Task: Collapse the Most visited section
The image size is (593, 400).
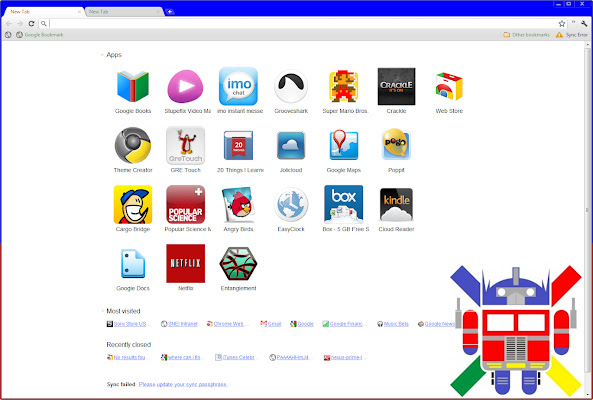Action: (x=102, y=311)
